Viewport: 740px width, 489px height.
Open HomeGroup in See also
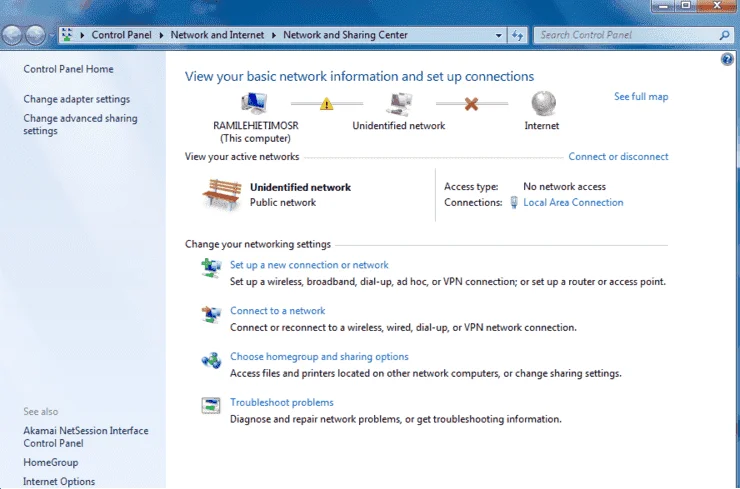50,463
